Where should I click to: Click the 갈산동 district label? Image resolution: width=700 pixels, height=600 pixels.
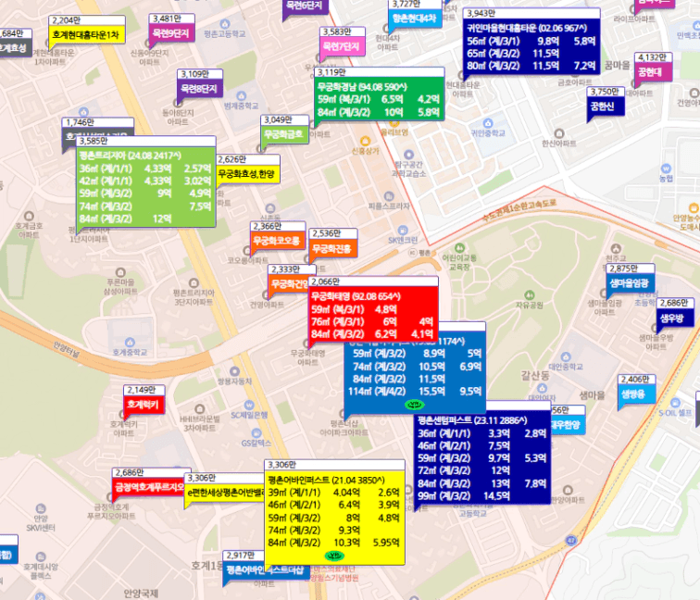(x=535, y=375)
